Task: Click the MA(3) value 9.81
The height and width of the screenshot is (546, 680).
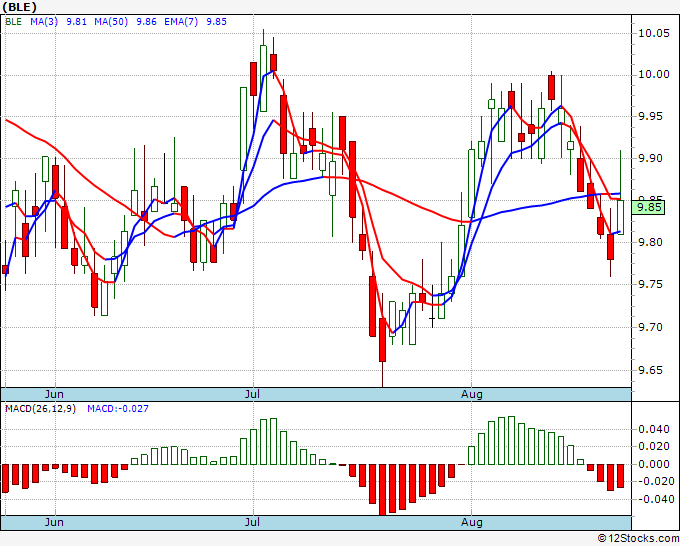Action: 76,22
